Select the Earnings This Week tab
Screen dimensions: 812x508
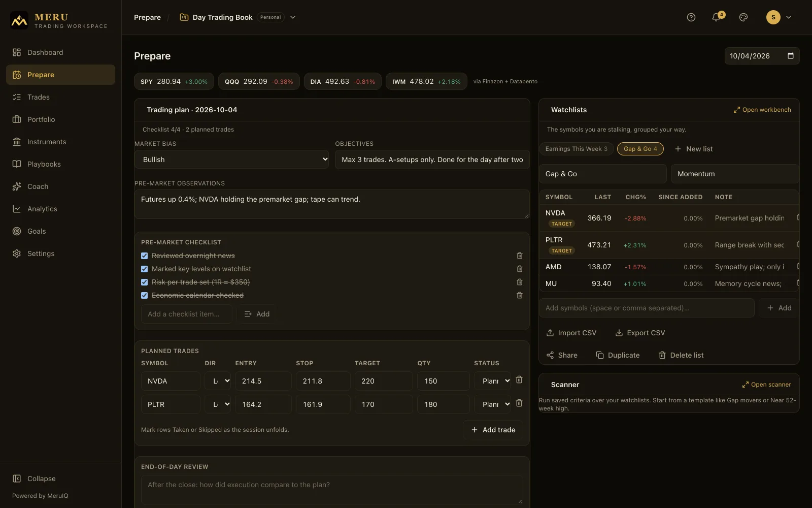coord(576,149)
